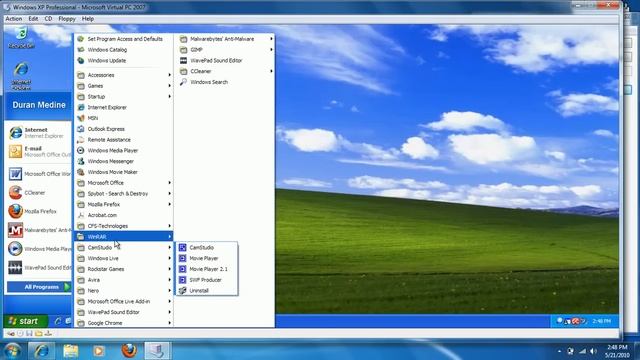Open the CD menu in Virtual PC
The width and height of the screenshot is (640, 360).
click(48, 19)
